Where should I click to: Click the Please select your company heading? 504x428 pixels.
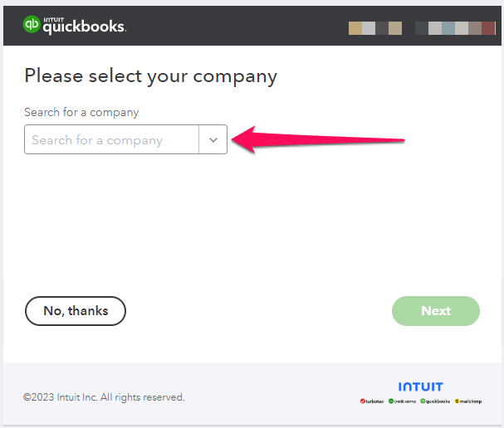[151, 76]
